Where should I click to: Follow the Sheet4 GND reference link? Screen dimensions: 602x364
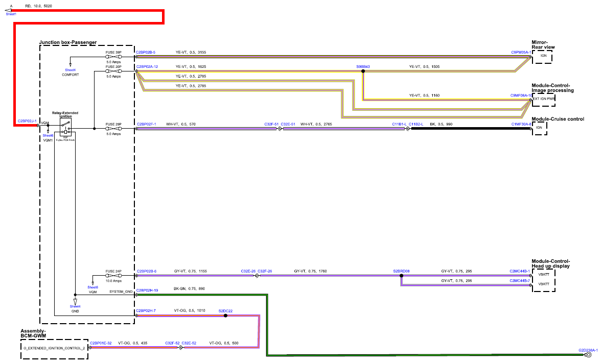tap(75, 306)
